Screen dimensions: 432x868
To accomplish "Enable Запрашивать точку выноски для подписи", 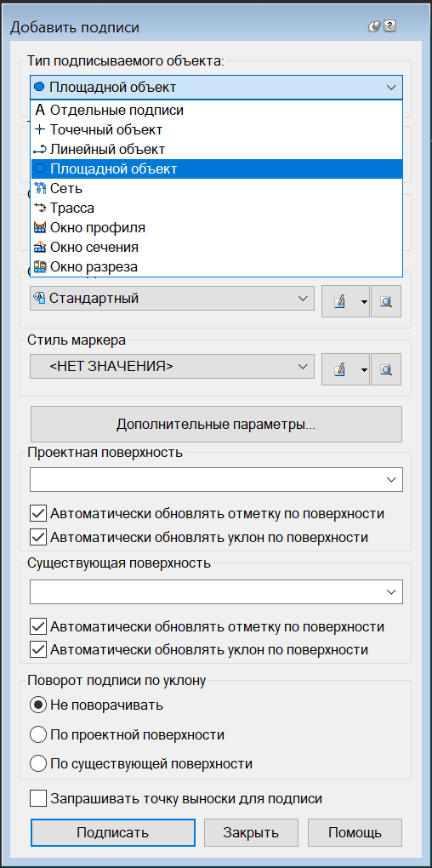I will [39, 799].
